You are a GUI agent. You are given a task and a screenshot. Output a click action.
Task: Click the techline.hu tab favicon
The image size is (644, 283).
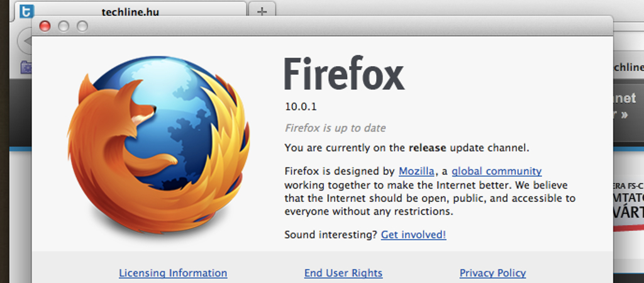point(27,11)
